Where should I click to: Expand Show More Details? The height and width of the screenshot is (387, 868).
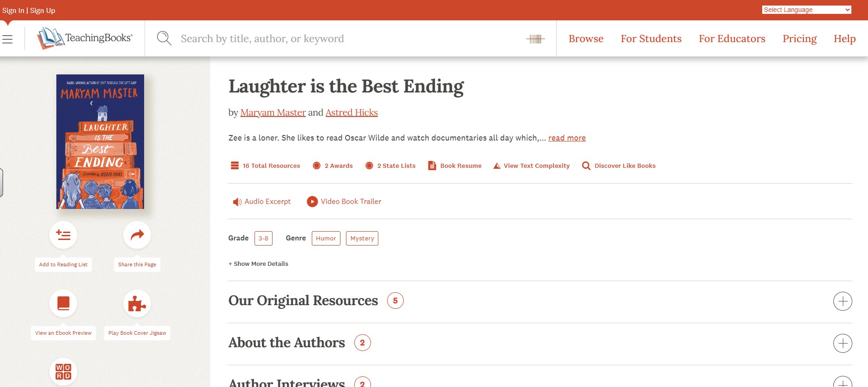pyautogui.click(x=258, y=264)
